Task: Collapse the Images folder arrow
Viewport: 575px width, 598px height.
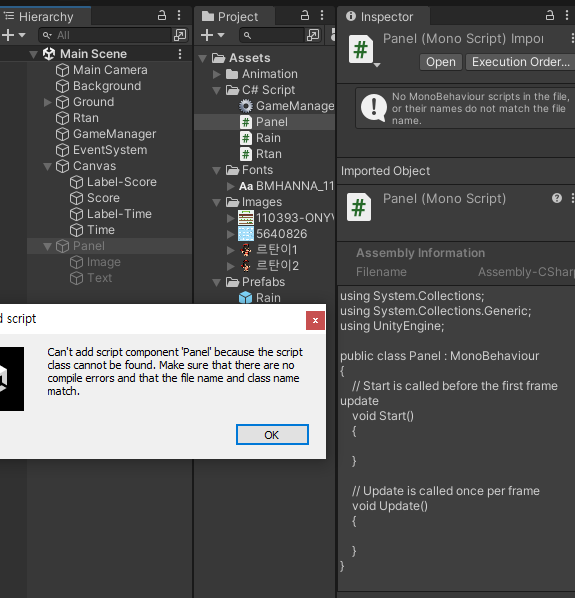Action: [x=217, y=203]
